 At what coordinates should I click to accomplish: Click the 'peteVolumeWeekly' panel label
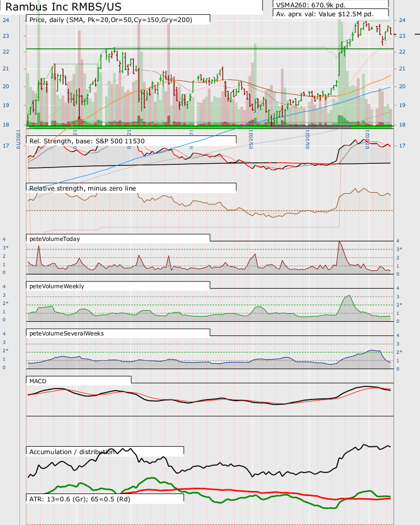[x=57, y=286]
